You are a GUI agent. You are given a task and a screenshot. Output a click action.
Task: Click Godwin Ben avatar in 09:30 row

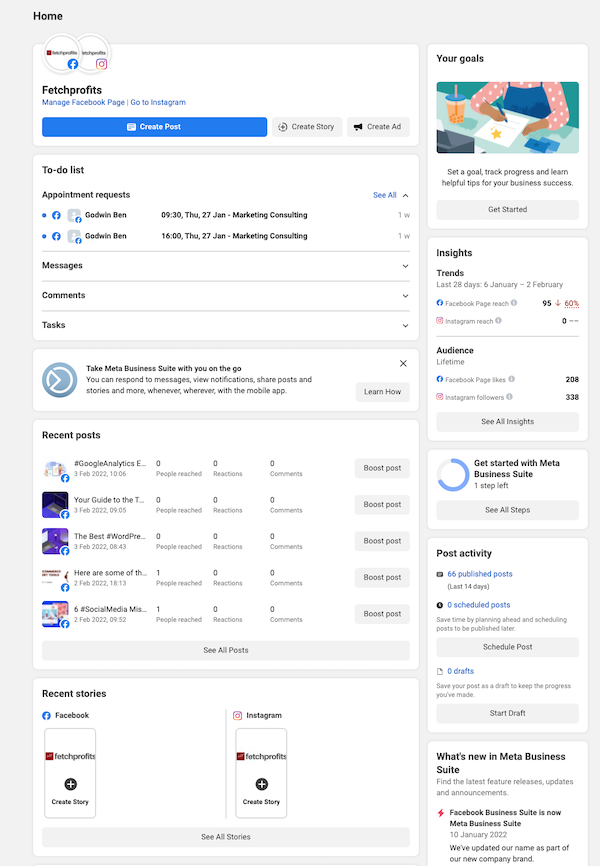click(74, 215)
